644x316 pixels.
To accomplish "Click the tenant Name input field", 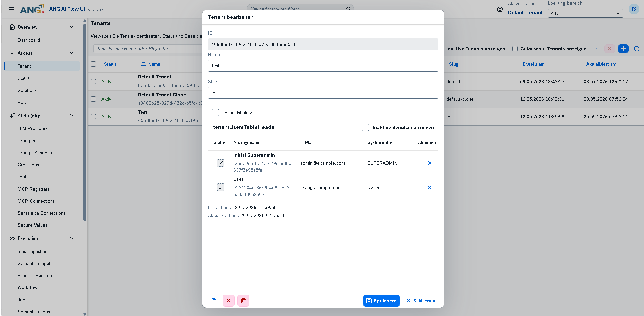I will click(323, 66).
